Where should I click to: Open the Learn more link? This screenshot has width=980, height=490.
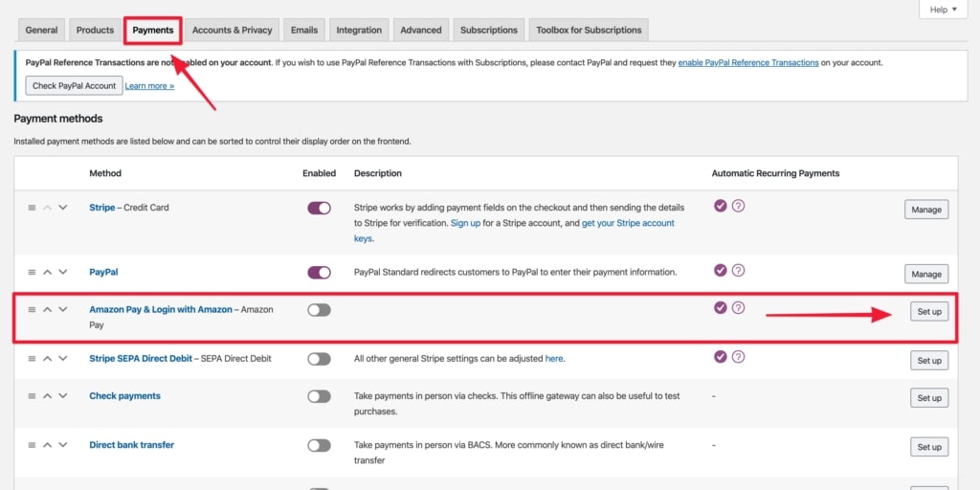[x=149, y=85]
